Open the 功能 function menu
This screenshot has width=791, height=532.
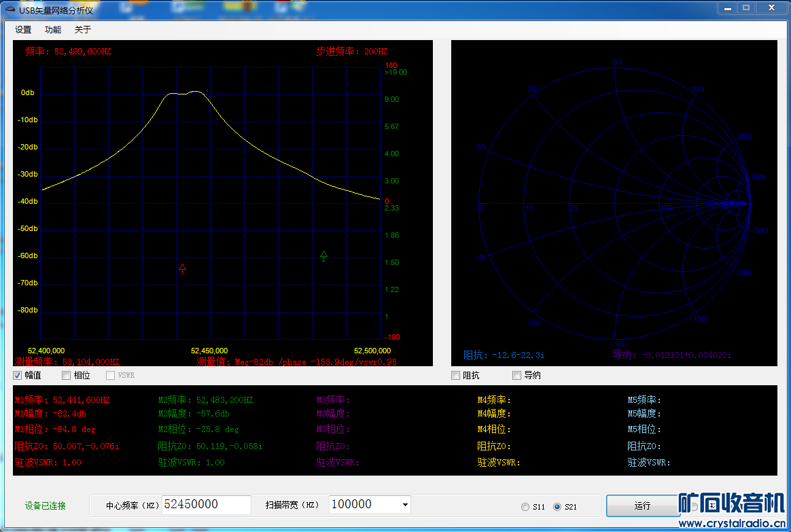click(x=52, y=29)
